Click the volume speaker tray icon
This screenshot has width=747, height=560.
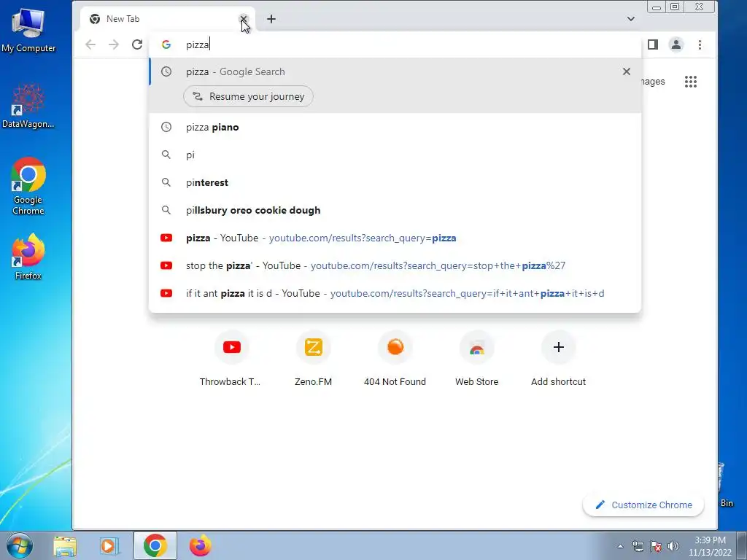click(673, 546)
